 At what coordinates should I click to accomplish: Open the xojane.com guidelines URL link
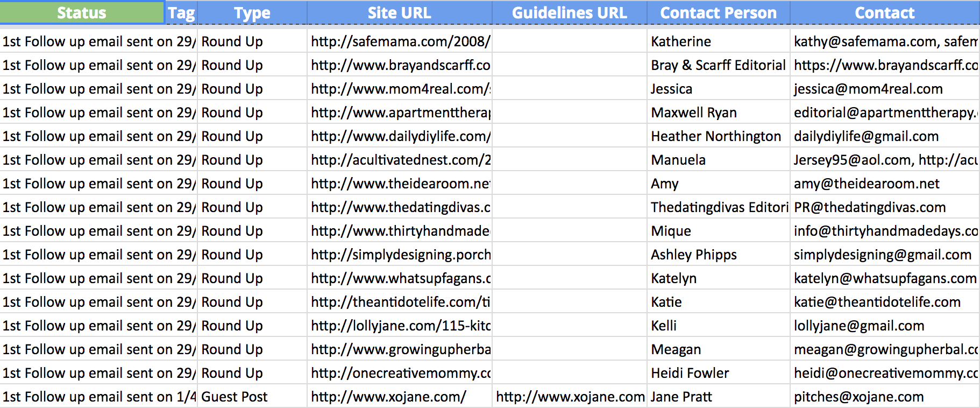[570, 397]
